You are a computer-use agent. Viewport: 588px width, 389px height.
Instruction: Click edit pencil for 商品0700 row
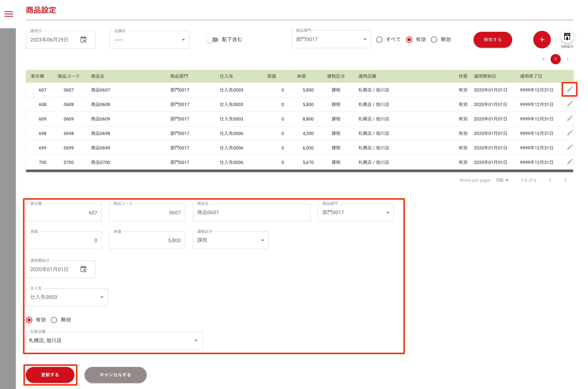[x=570, y=162]
